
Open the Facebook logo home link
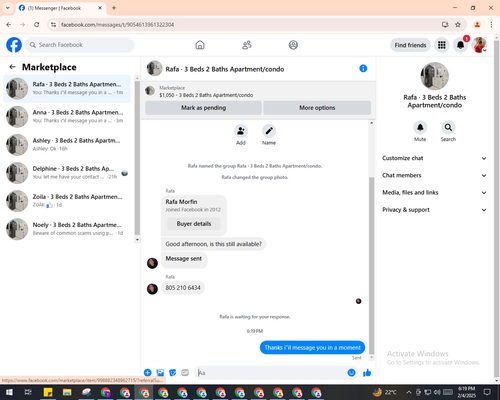coord(14,45)
